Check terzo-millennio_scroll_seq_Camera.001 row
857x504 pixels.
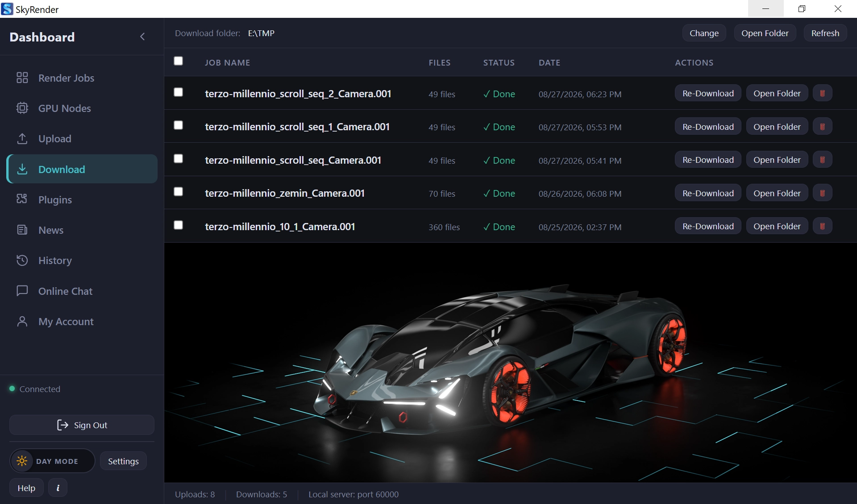[178, 158]
